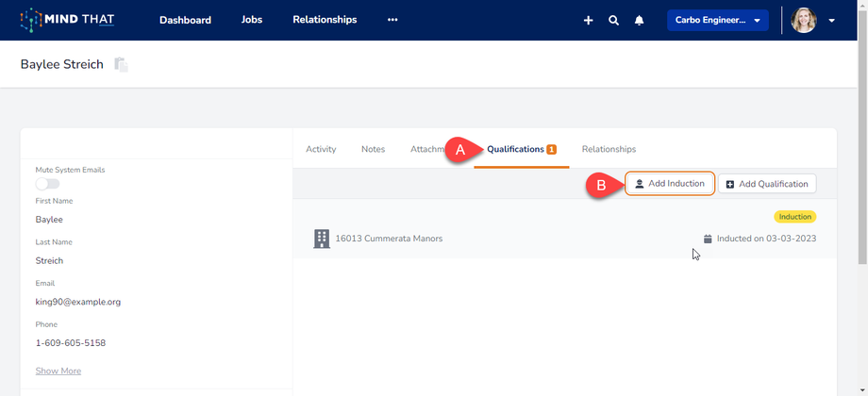The height and width of the screenshot is (396, 868).
Task: Click the calendar icon near inducted date
Action: click(x=708, y=239)
